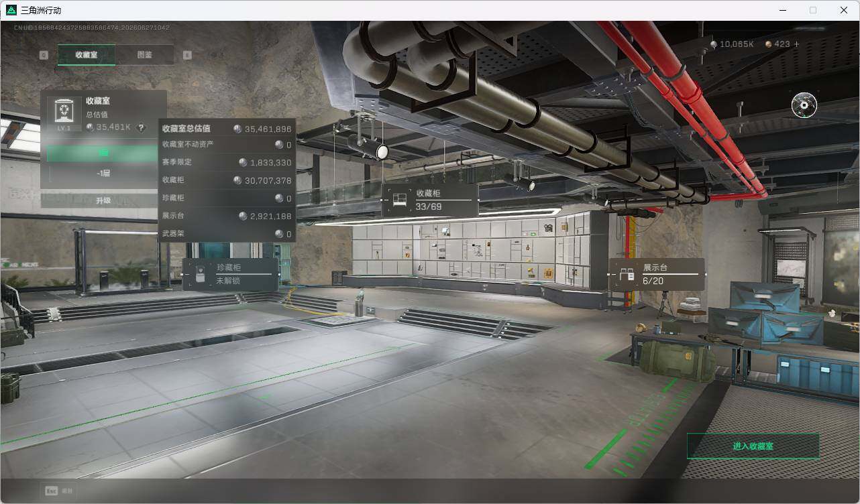
Task: Click the 展示台 row in valuation list
Action: [227, 216]
